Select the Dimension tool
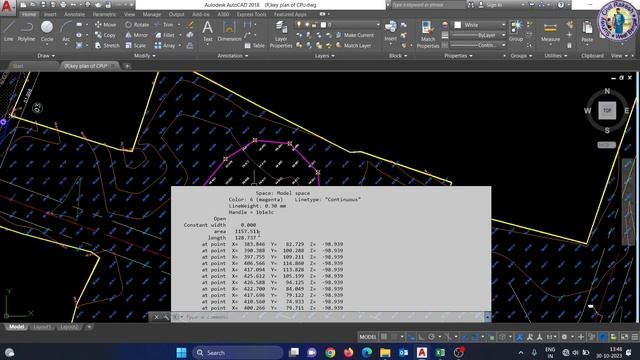 click(229, 31)
